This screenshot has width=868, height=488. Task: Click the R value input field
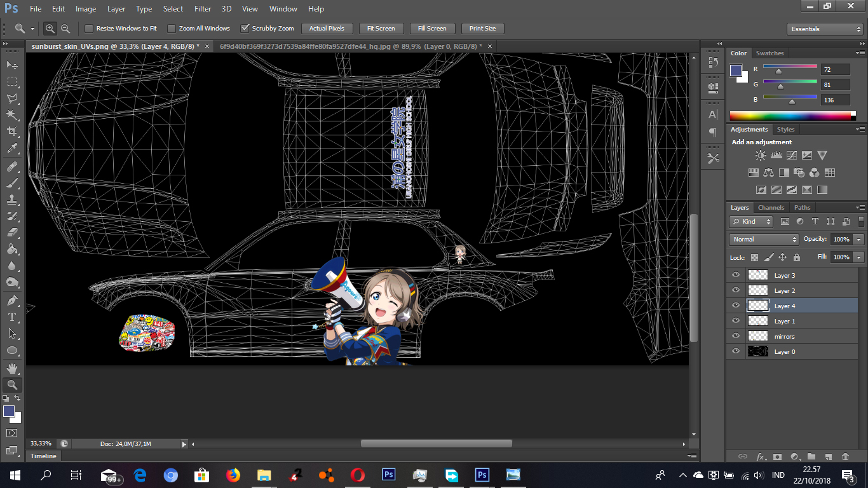(x=835, y=69)
